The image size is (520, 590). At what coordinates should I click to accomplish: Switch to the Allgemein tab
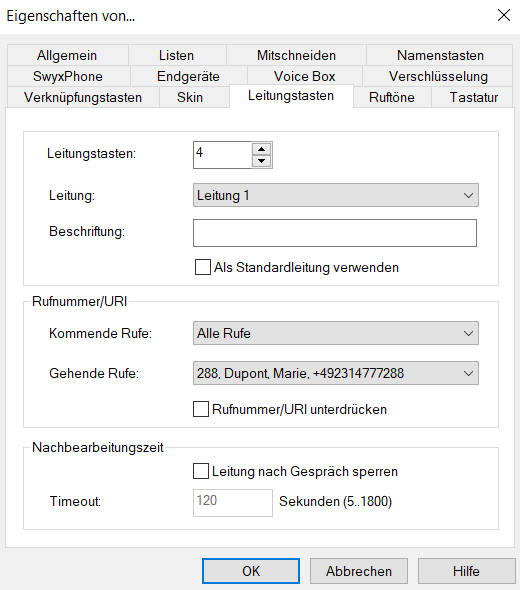(x=67, y=55)
